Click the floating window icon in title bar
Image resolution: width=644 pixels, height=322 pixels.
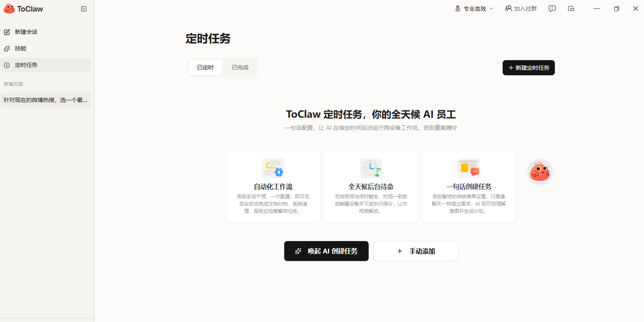click(571, 8)
